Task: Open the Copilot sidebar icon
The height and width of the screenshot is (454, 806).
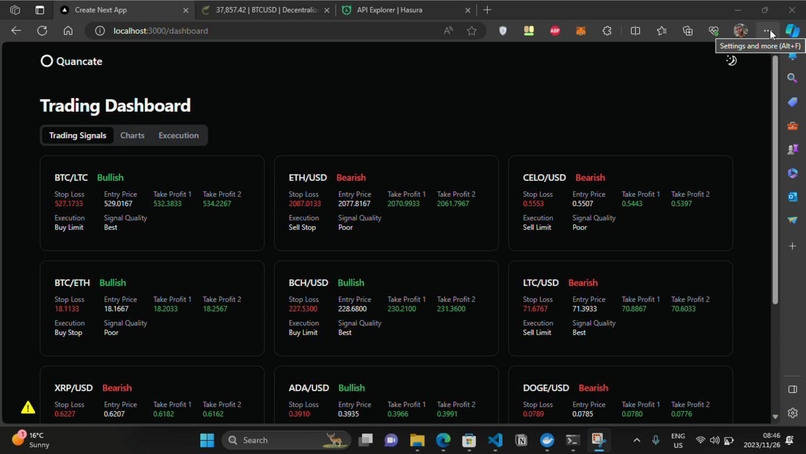Action: point(792,31)
